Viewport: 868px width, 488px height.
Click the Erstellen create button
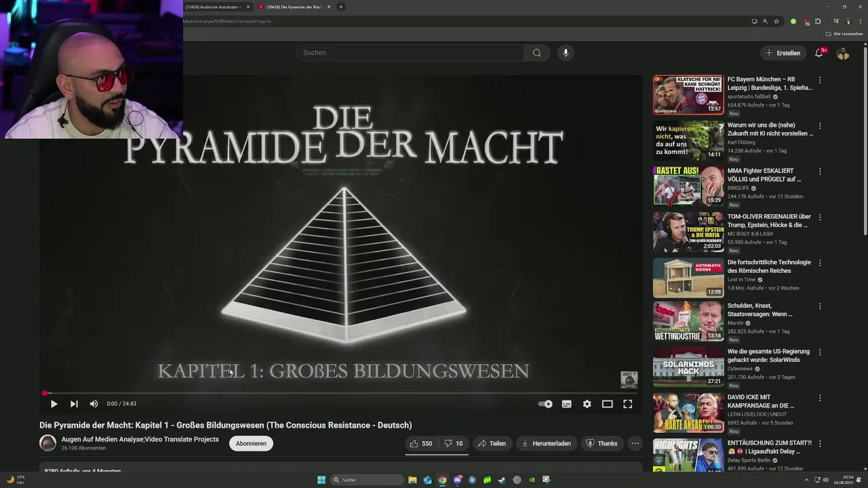coord(783,53)
